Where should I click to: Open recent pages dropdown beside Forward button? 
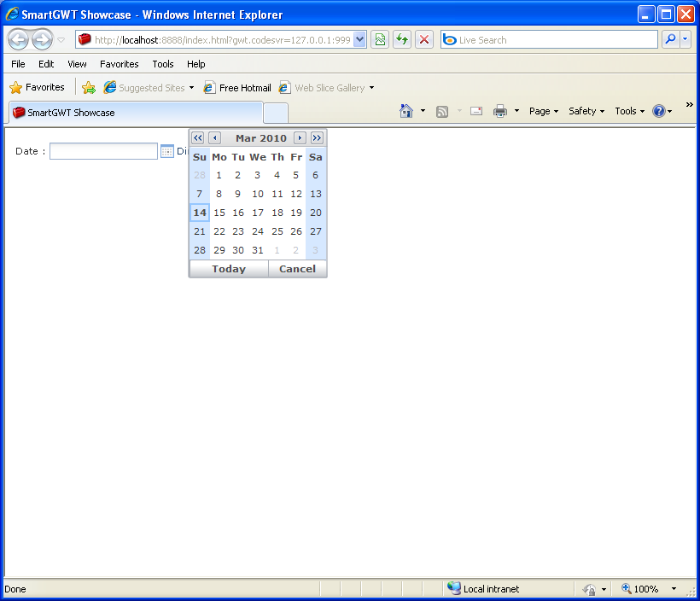point(61,40)
